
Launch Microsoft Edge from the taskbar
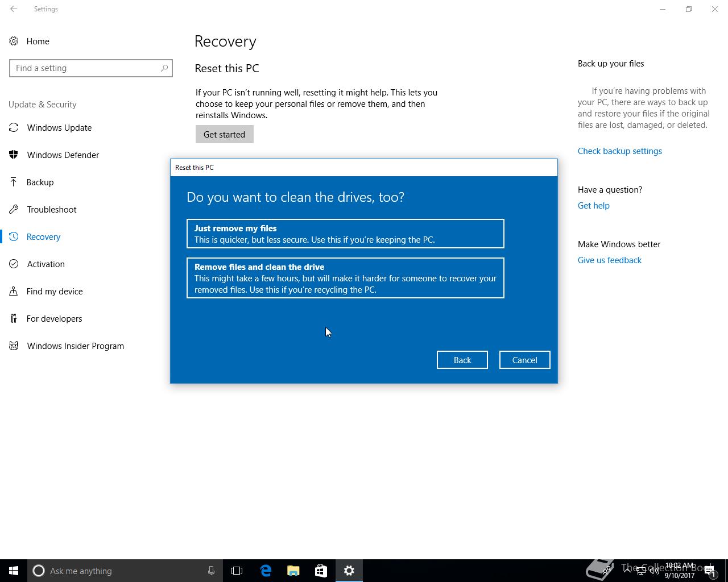point(266,571)
